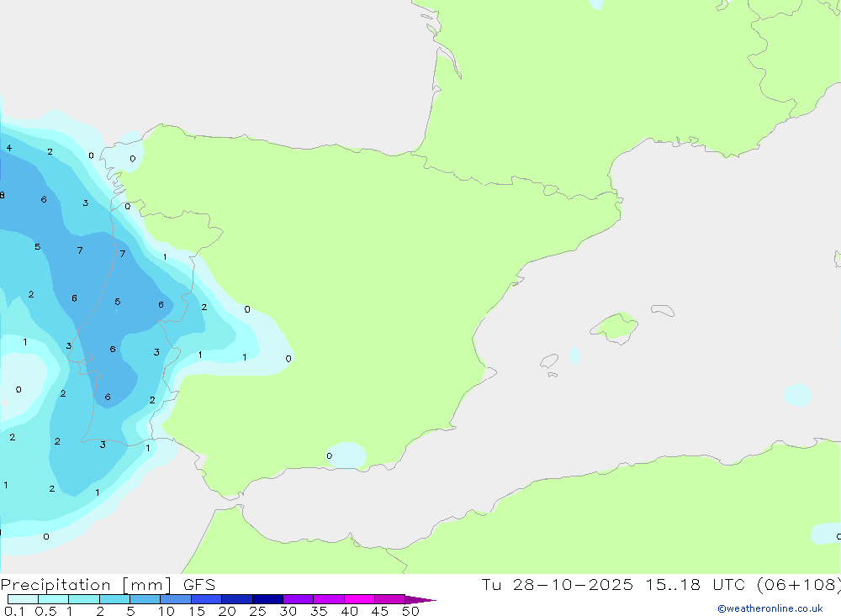This screenshot has width=841, height=616.
Task: Click the Mallorca island on the map
Action: [615, 327]
